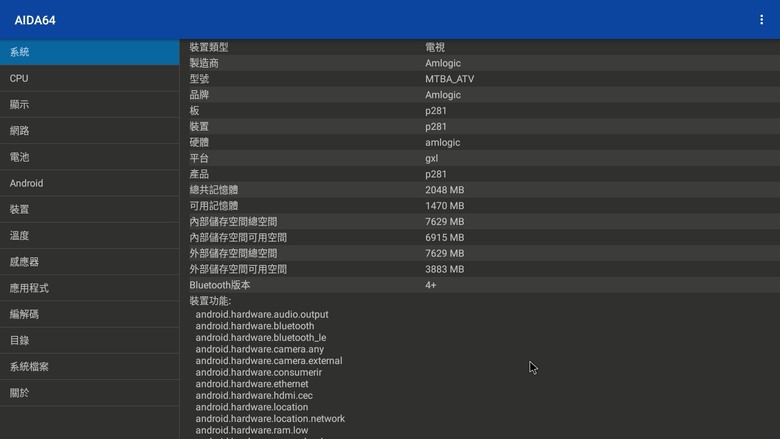Viewport: 780px width, 439px height.
Task: Open the 應用程式 sidebar category
Action: pos(90,288)
